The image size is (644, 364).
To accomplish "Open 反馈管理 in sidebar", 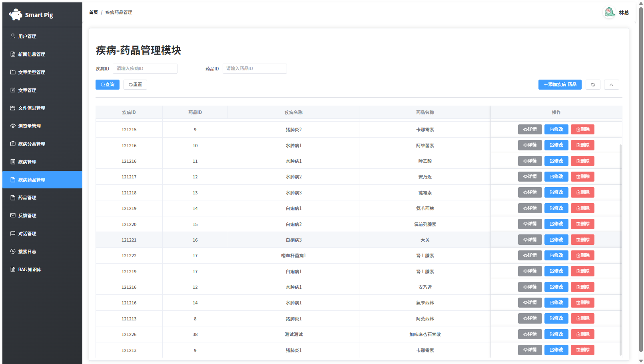I will coord(42,215).
